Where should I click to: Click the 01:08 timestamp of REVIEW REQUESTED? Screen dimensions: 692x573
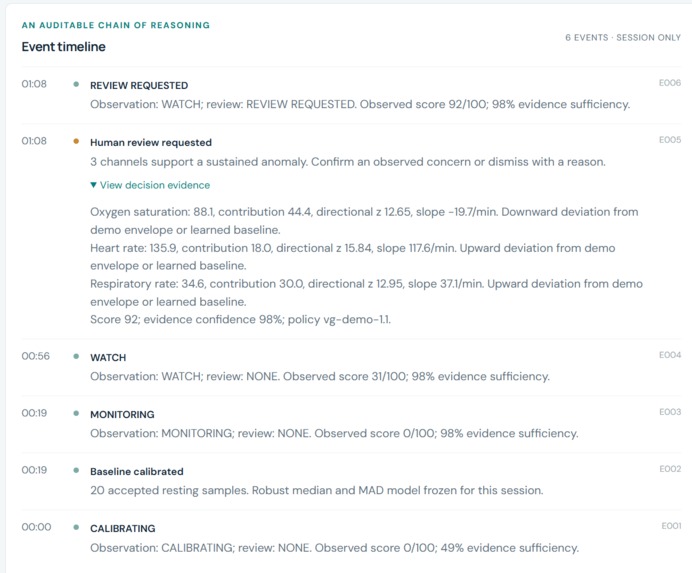click(34, 84)
